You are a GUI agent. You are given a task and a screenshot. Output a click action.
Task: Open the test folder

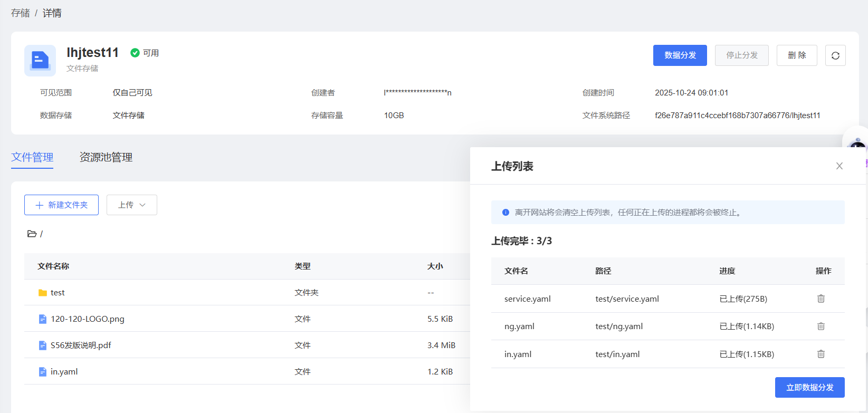click(x=58, y=293)
